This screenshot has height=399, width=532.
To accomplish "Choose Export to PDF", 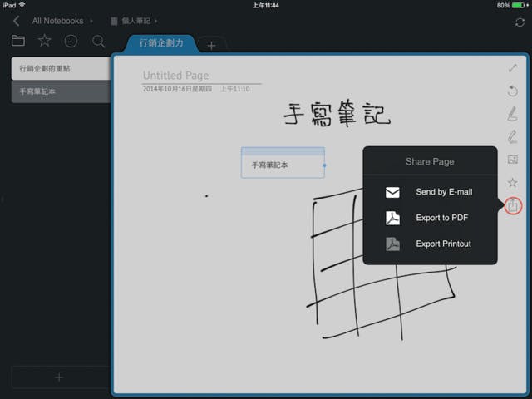I will [x=429, y=218].
